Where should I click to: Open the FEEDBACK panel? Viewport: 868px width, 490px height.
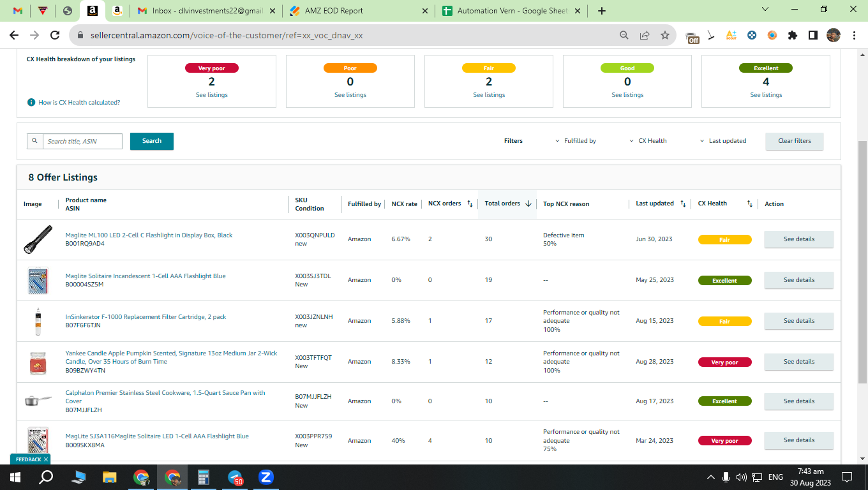pyautogui.click(x=29, y=459)
